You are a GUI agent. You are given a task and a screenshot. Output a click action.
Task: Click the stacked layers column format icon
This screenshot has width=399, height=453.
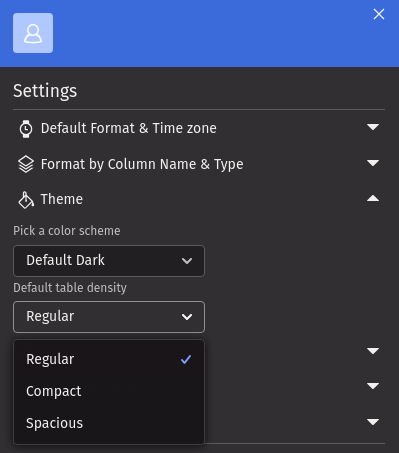point(26,164)
